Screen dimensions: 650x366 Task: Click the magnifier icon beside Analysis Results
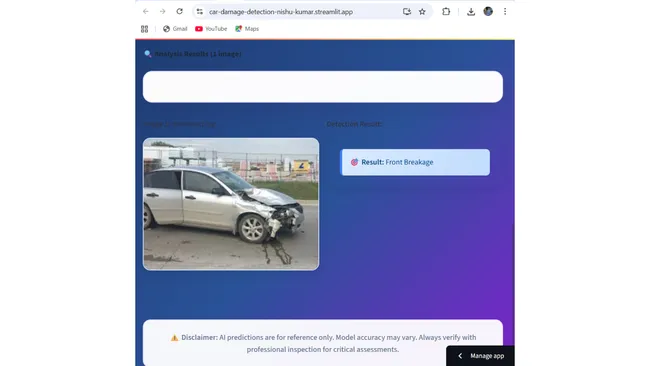coord(148,54)
